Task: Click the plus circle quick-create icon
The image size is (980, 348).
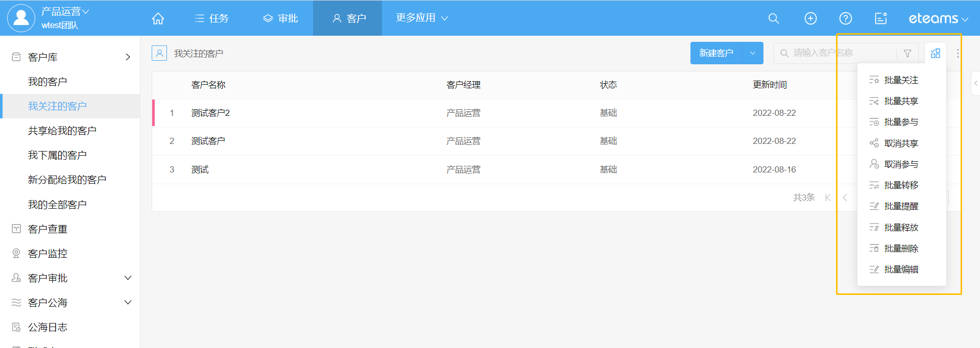Action: coord(810,18)
